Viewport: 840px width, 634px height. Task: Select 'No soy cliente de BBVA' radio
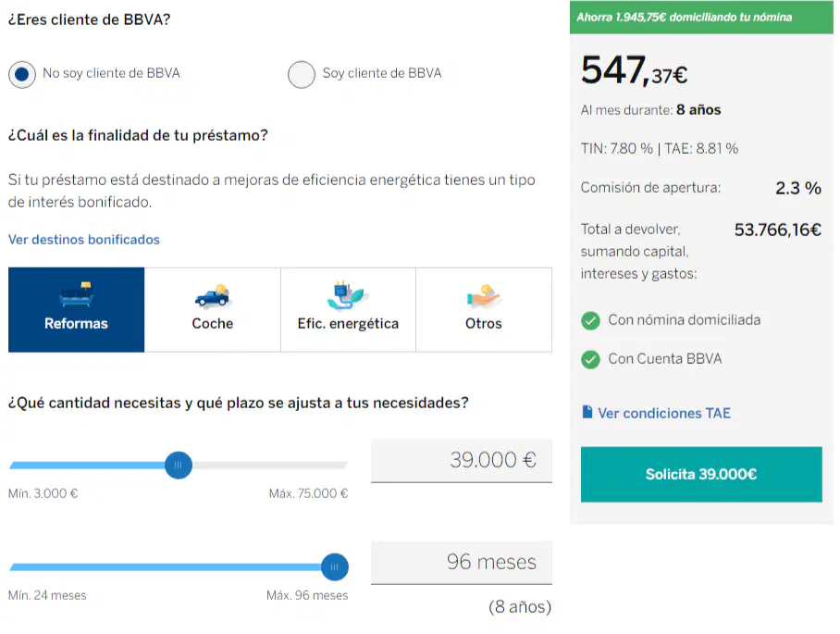coord(22,74)
